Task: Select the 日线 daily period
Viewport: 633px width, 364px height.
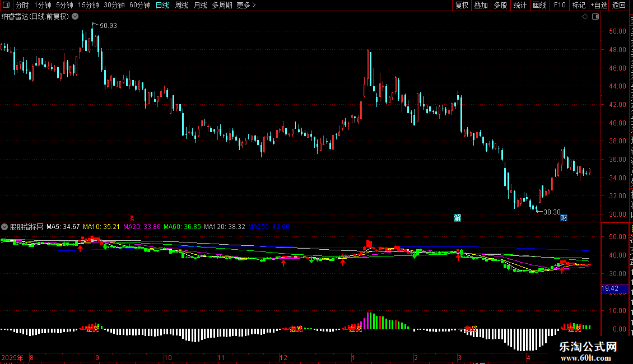Action: pyautogui.click(x=162, y=5)
